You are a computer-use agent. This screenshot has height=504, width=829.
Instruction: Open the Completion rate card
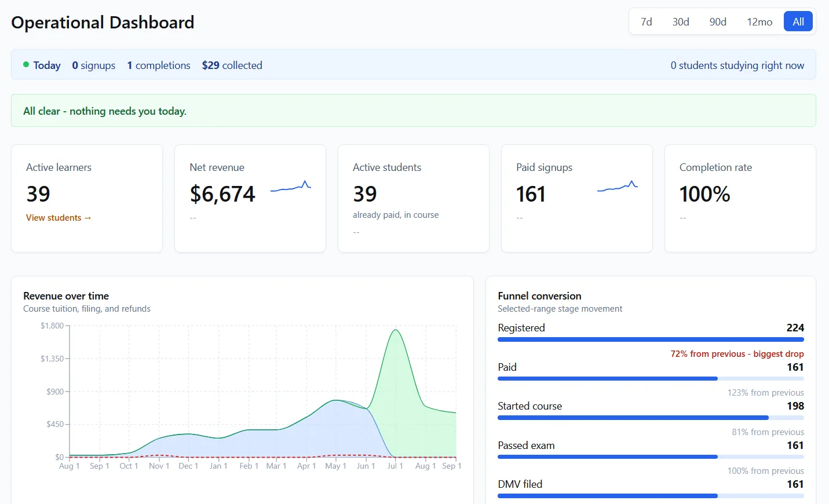[x=740, y=198]
